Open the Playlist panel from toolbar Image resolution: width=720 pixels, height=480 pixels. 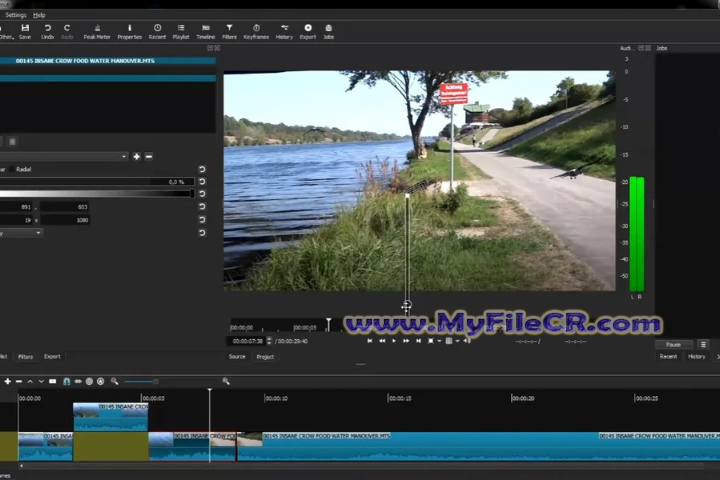tap(181, 32)
